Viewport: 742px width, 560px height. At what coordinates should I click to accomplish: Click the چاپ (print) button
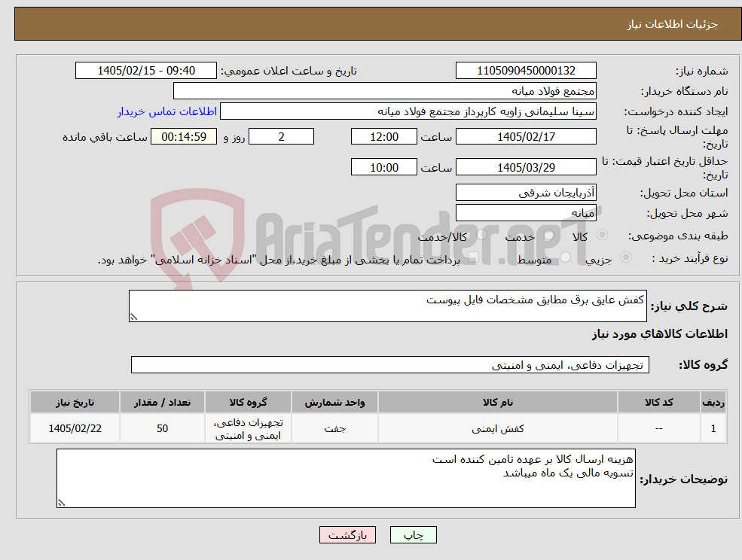(x=413, y=535)
